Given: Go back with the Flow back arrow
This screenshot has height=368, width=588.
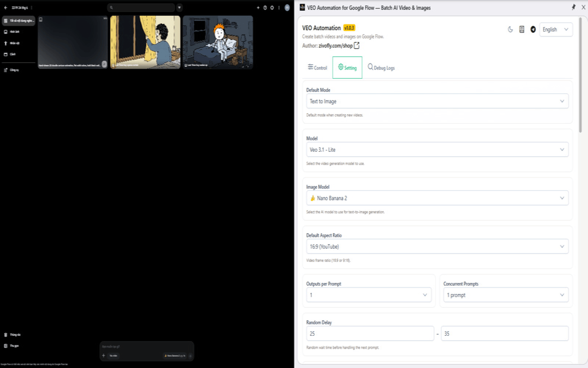Looking at the screenshot, I should (x=6, y=8).
